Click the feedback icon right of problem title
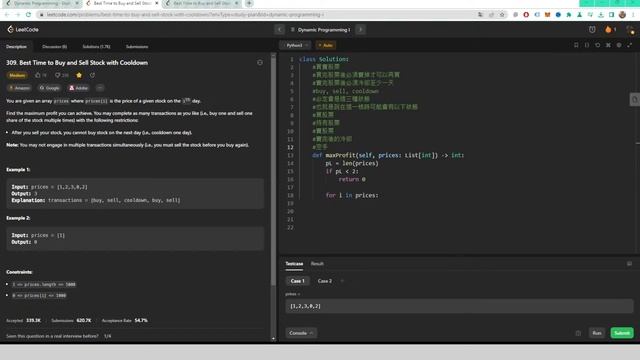Image resolution: width=640 pixels, height=360 pixels. 260,62
